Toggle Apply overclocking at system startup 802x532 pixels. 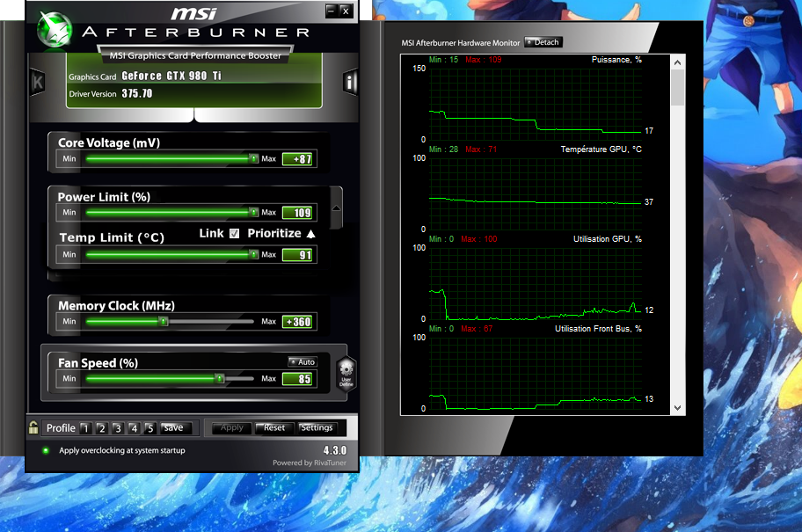click(46, 451)
